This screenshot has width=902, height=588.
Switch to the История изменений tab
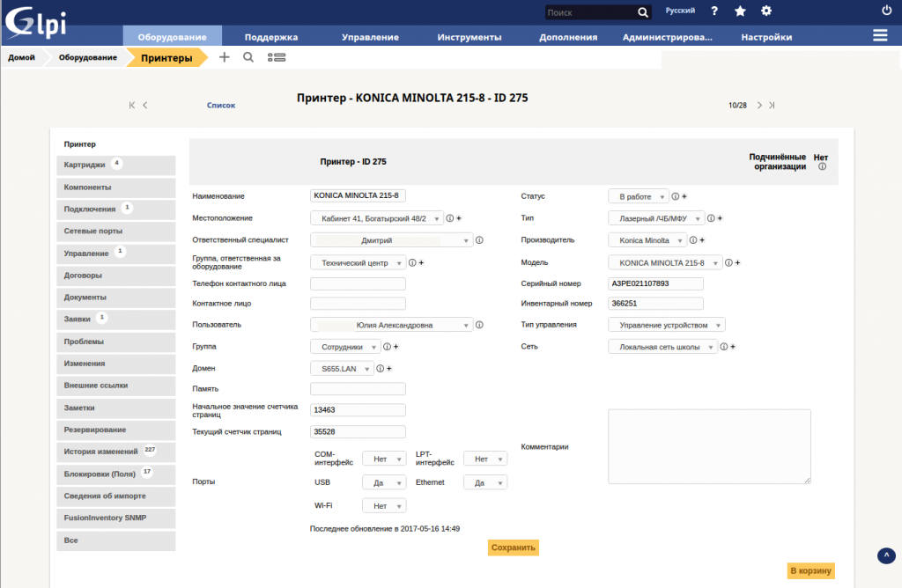[x=116, y=452]
